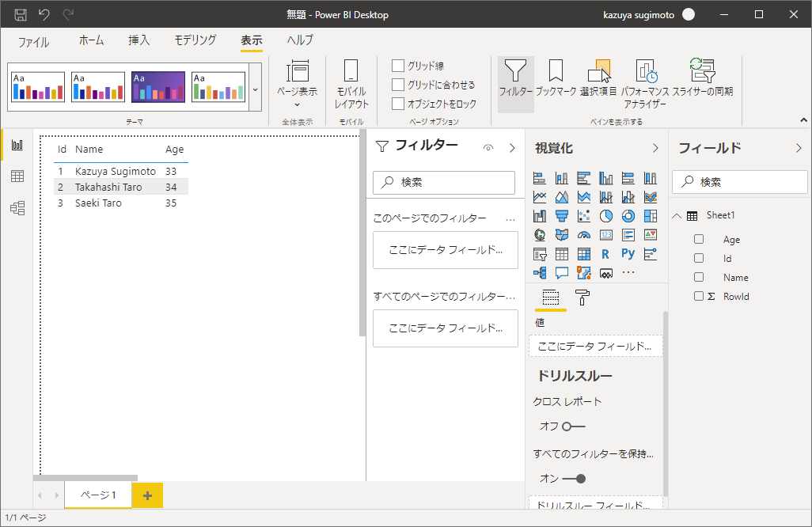Click the Bookmark pane icon

click(x=556, y=79)
